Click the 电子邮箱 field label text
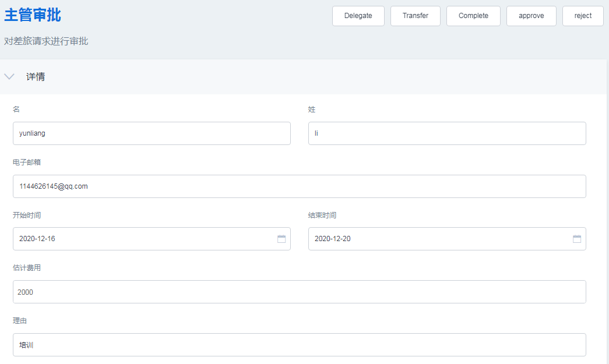Screen dimensions: 609x364 click(27, 162)
